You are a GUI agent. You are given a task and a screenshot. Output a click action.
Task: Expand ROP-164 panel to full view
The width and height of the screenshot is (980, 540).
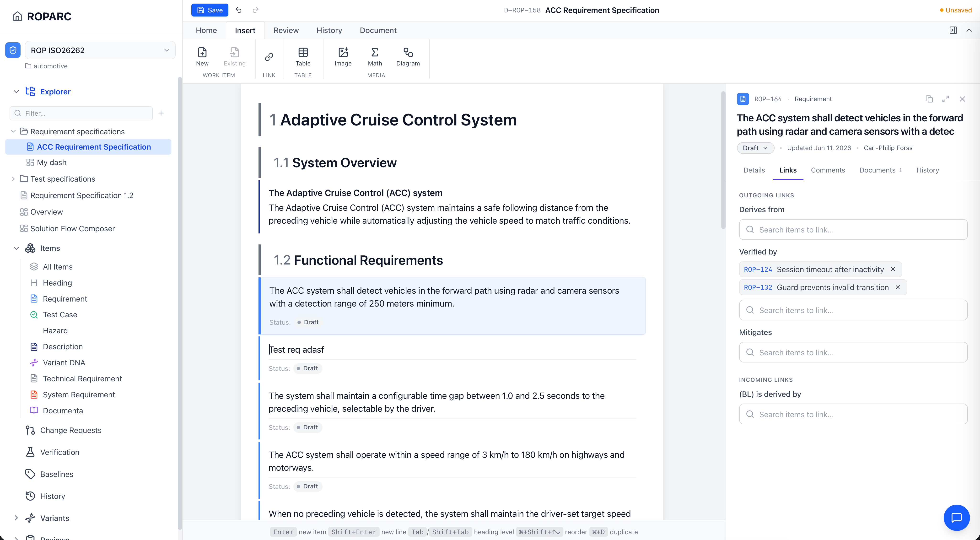point(945,99)
